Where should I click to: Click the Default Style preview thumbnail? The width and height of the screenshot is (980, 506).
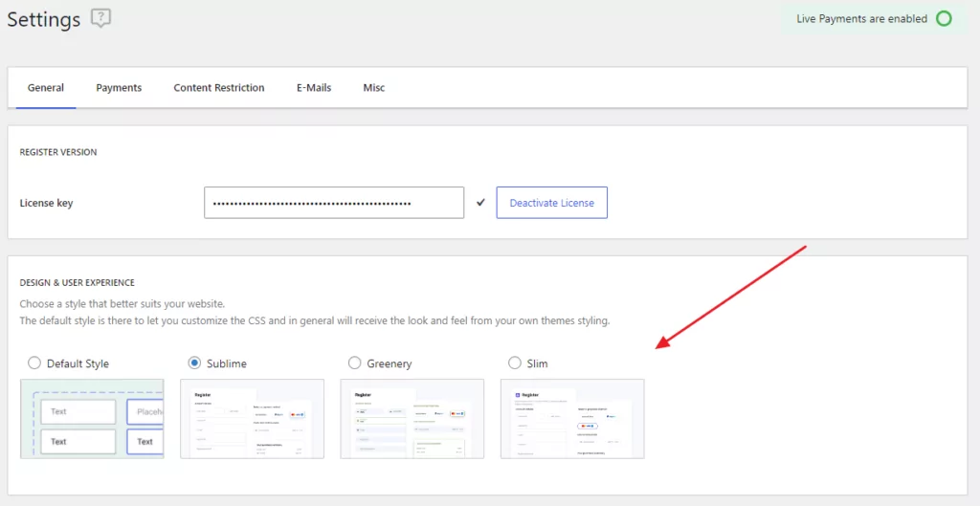point(92,419)
